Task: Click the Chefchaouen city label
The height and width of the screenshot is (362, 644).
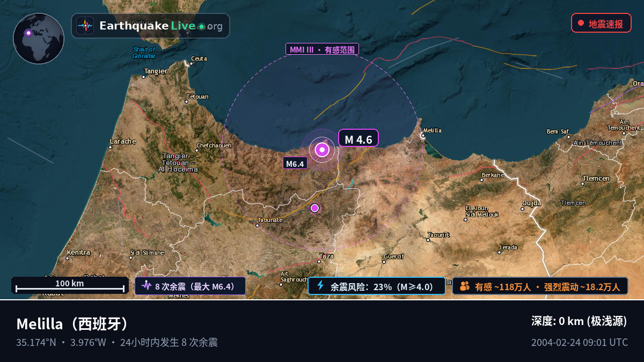Action: tap(214, 145)
